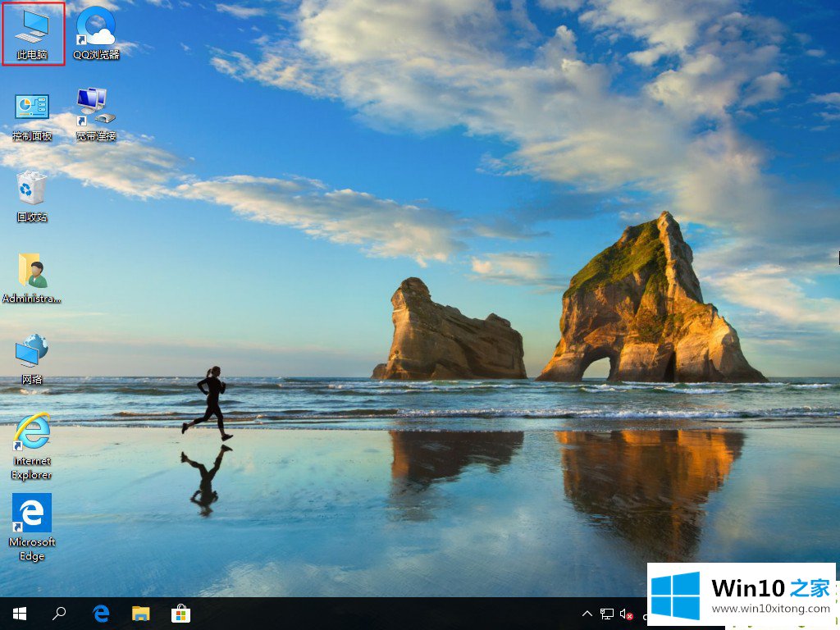Screen dimensions: 840x630
Task: Click the taskbar search magnifier
Action: pyautogui.click(x=60, y=614)
